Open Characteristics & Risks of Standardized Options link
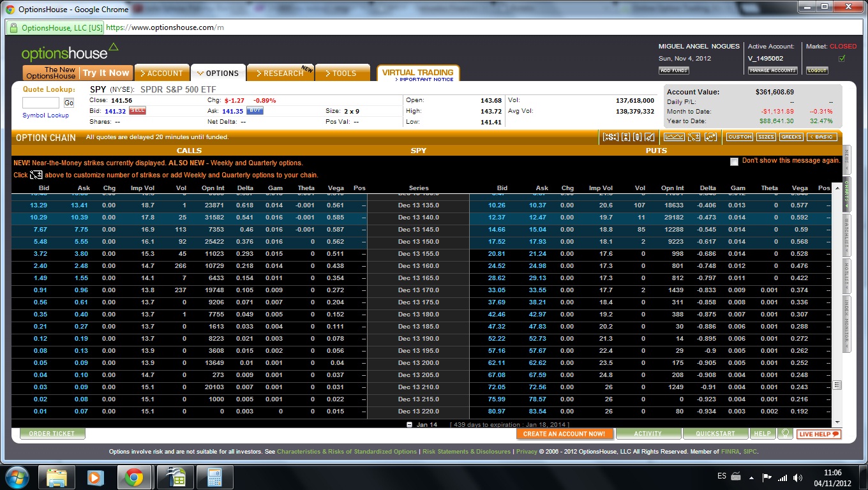Viewport: 868px width, 490px height. click(347, 452)
